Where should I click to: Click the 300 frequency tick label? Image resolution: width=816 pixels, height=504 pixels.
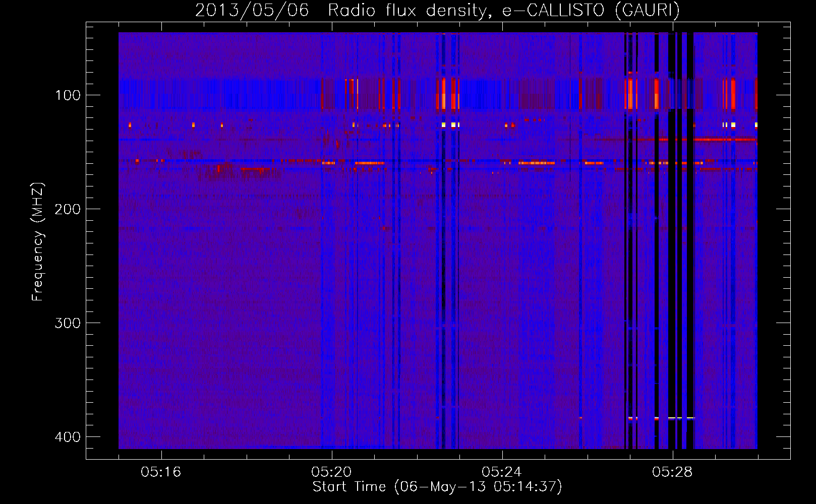[68, 323]
